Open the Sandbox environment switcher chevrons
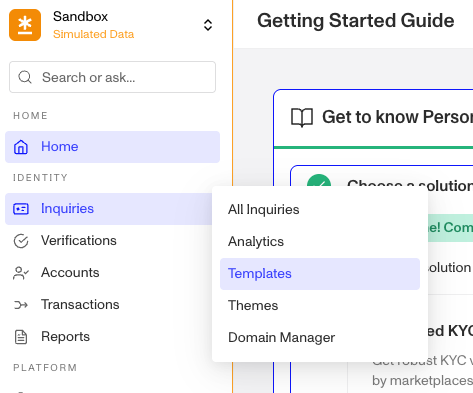473x393 pixels. tap(208, 25)
